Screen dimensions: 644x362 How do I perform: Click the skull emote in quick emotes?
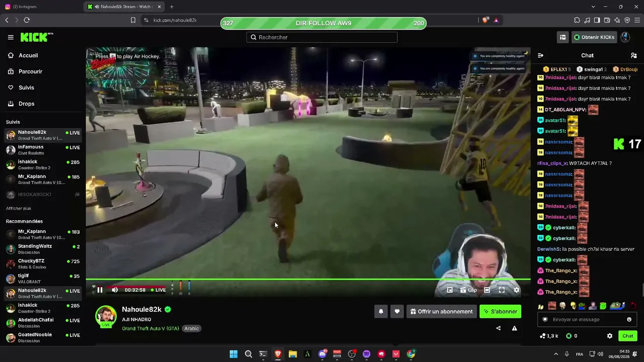click(562, 306)
